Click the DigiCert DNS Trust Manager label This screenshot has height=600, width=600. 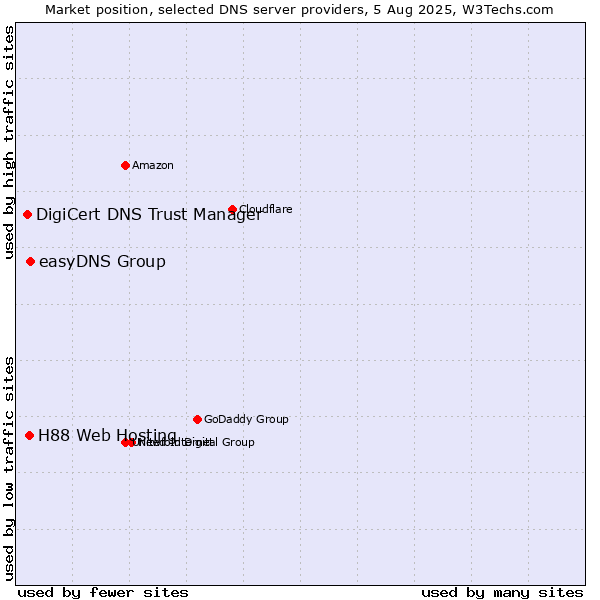tap(149, 215)
